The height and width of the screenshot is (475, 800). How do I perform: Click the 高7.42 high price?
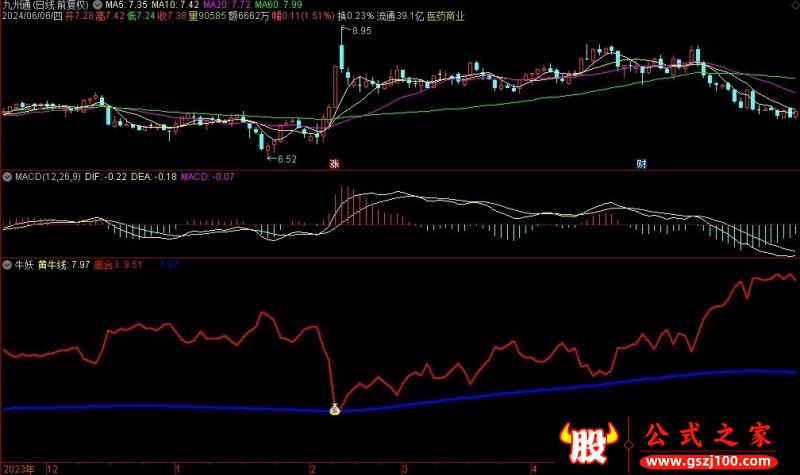pyautogui.click(x=110, y=16)
